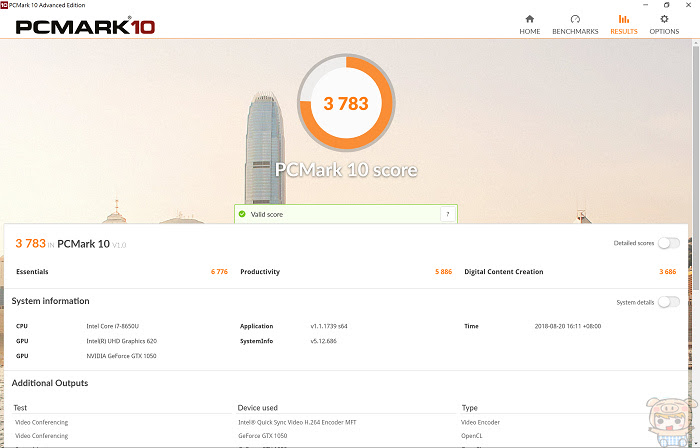
Task: Click the Digital Content Creation label
Action: click(504, 272)
